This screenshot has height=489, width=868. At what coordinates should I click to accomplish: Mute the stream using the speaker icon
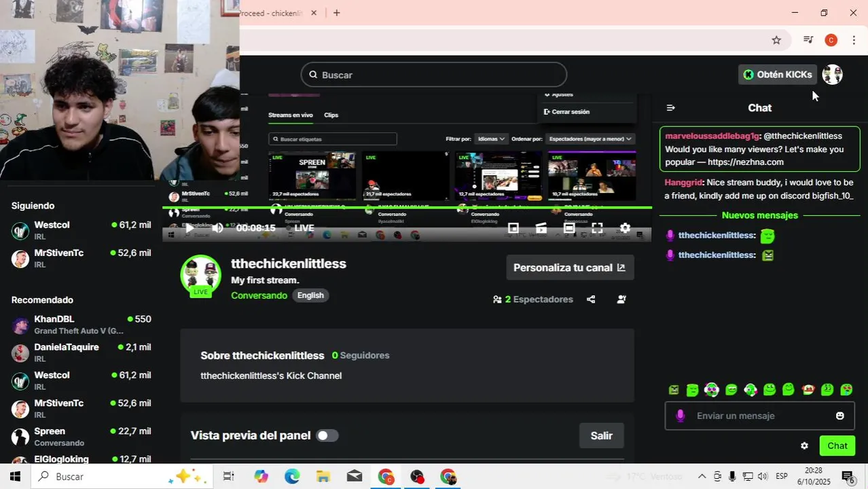[217, 228]
